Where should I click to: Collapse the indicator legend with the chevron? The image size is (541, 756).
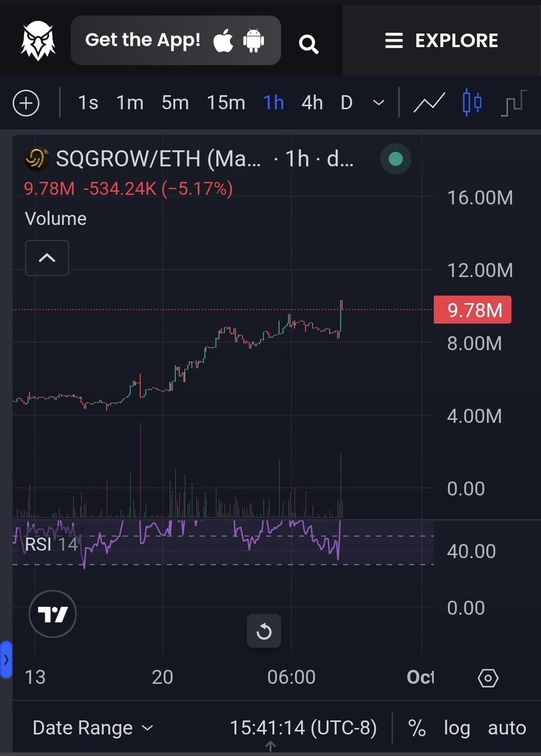pyautogui.click(x=47, y=258)
